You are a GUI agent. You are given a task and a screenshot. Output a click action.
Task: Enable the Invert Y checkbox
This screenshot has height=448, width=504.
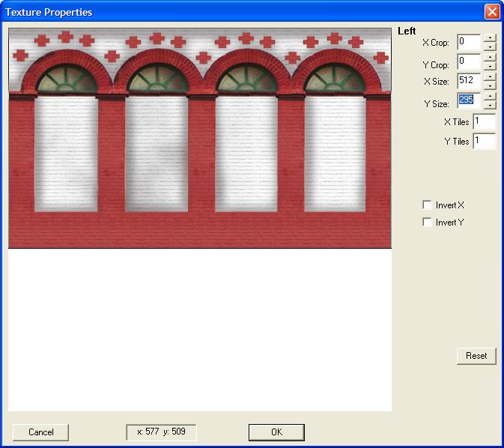click(427, 223)
